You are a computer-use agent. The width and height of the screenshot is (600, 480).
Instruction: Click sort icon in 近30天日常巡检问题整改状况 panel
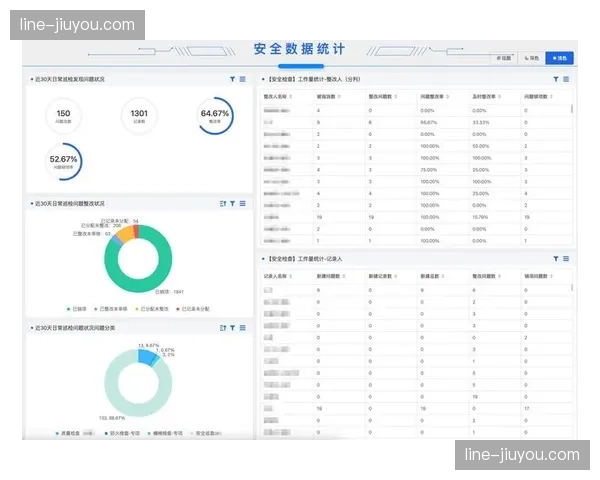coord(222,203)
